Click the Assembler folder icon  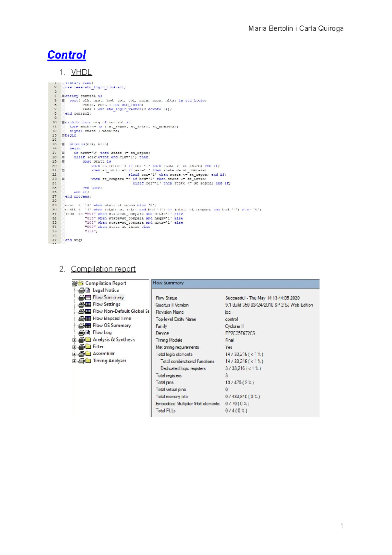click(x=88, y=354)
